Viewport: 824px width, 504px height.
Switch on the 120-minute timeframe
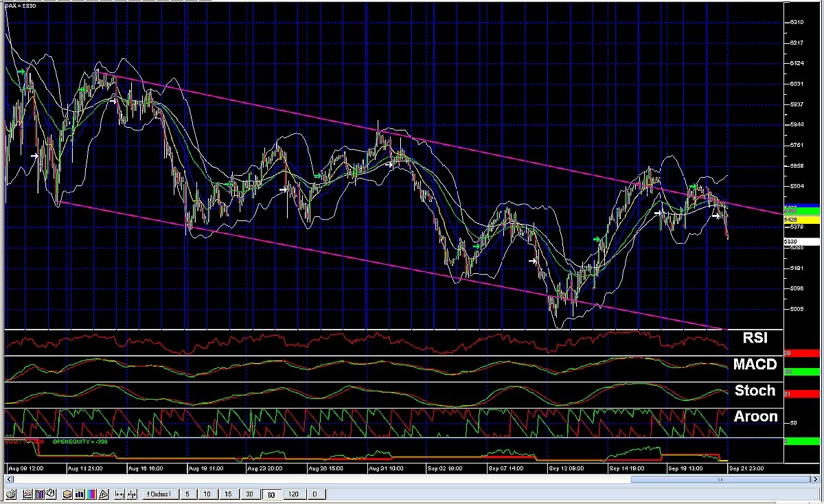[293, 494]
